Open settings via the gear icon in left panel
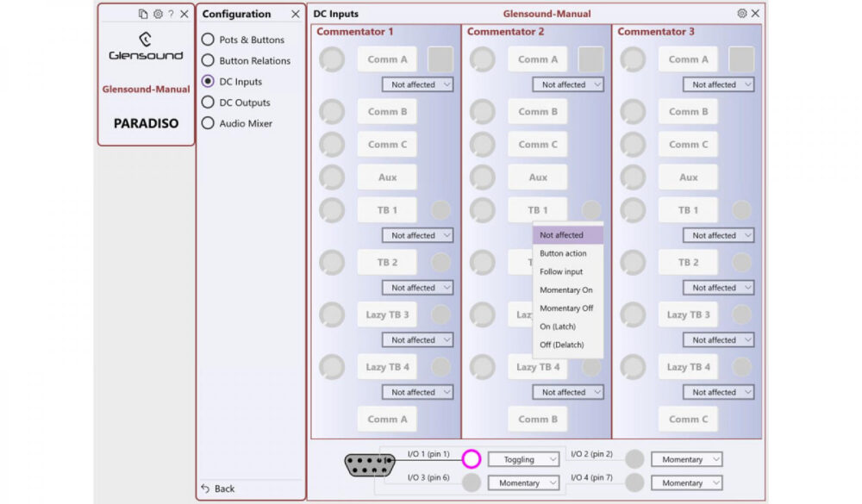 coord(158,14)
